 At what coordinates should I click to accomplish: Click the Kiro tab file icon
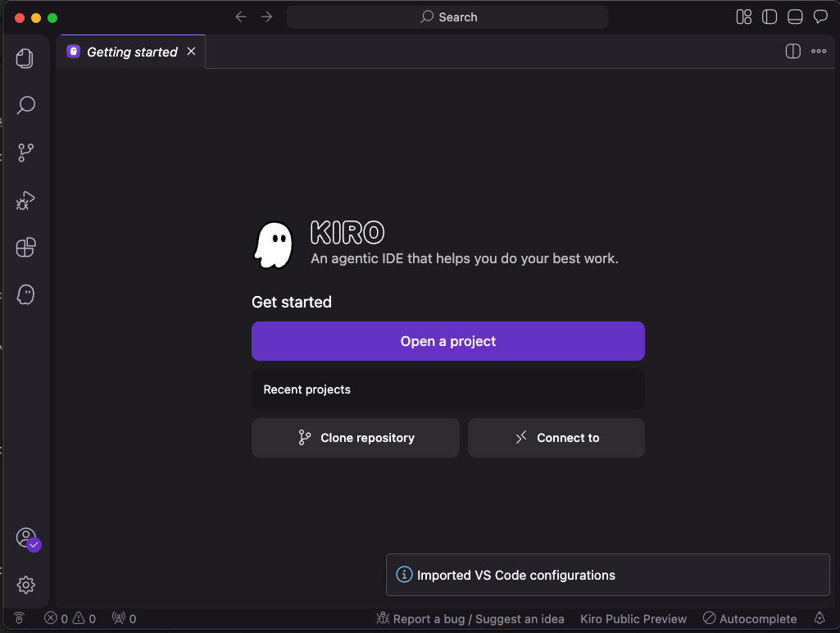74,52
